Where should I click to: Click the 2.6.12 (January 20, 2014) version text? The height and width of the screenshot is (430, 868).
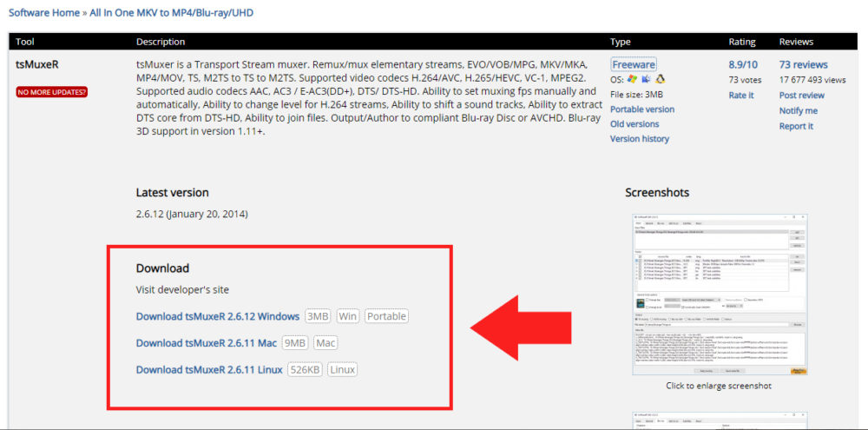(x=192, y=214)
